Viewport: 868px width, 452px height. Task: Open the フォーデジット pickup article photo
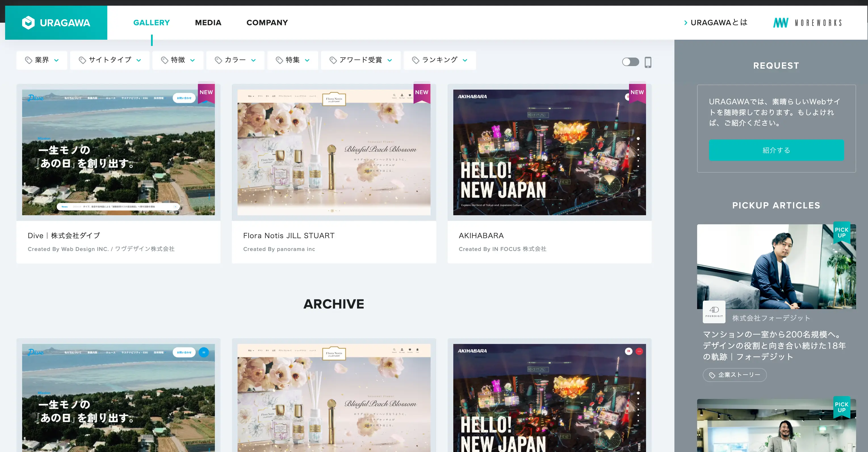pyautogui.click(x=776, y=267)
